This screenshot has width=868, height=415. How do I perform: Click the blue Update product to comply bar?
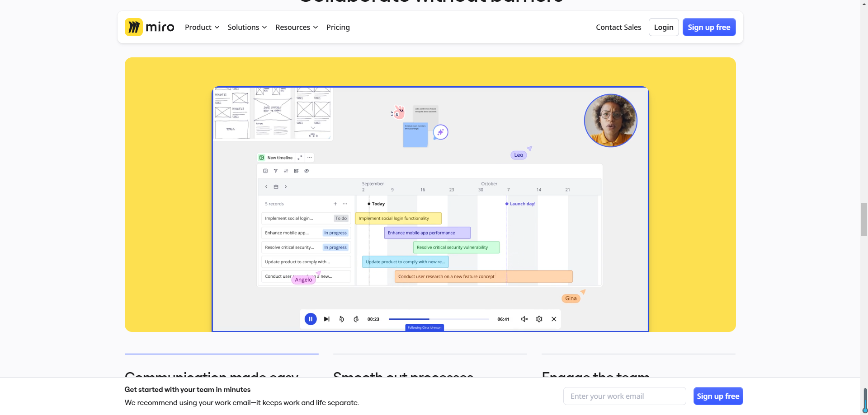[405, 262]
